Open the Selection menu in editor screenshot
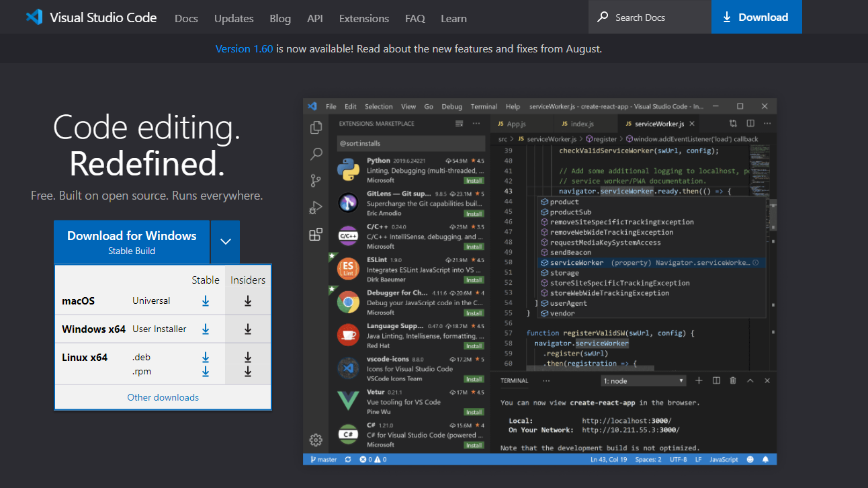Viewport: 868px width, 488px height. 378,106
